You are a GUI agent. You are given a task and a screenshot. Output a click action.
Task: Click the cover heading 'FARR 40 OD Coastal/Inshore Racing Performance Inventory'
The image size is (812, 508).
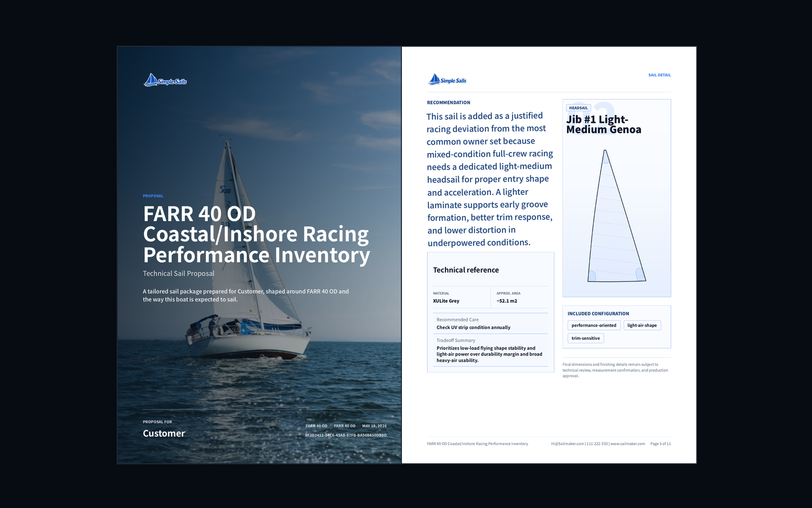click(256, 234)
